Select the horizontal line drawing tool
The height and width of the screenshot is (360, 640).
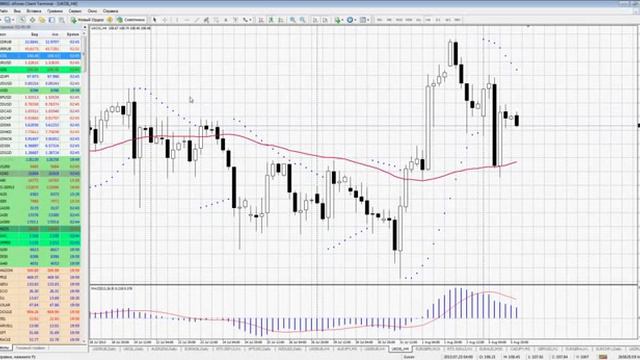point(187,20)
